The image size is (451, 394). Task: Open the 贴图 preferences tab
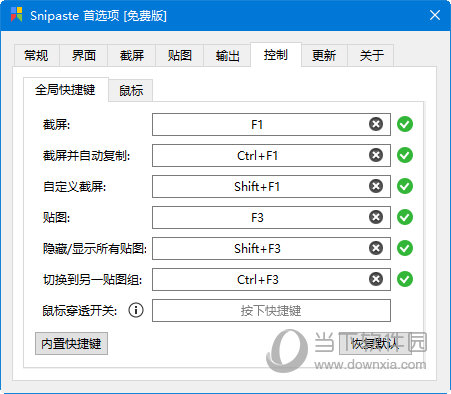coord(180,55)
